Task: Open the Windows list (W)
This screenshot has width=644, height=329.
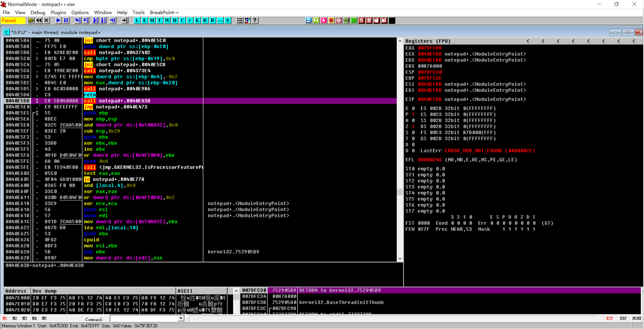Action: (167, 20)
